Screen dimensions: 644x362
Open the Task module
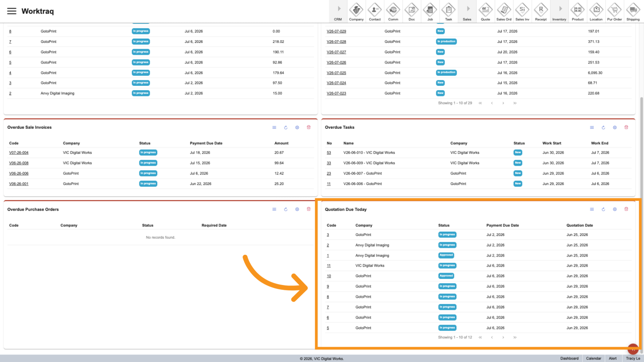(x=448, y=11)
